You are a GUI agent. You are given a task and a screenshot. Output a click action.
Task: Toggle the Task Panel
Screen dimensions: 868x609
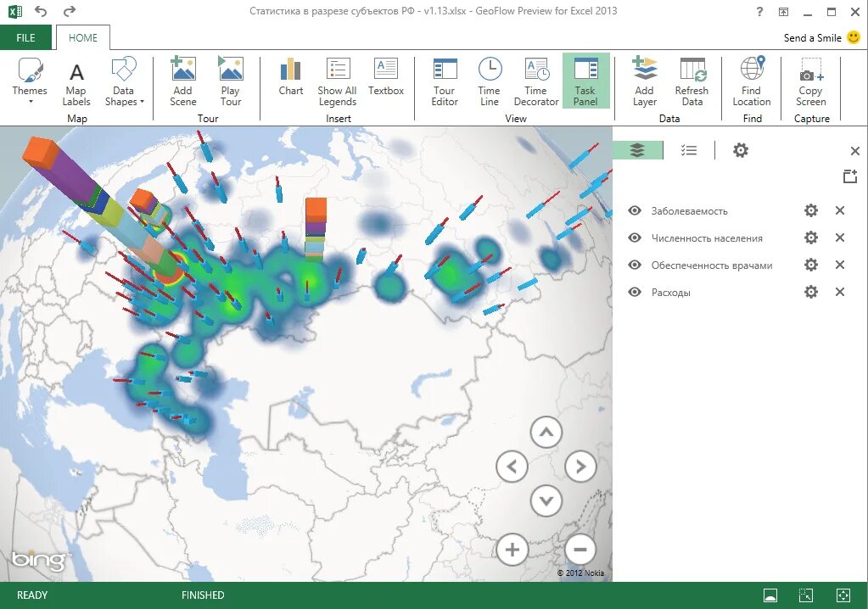click(x=585, y=81)
